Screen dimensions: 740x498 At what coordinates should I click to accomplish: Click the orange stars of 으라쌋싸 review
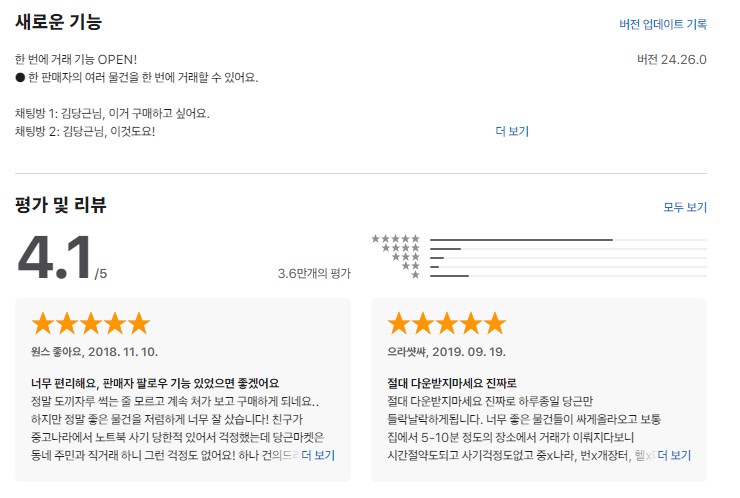446,323
